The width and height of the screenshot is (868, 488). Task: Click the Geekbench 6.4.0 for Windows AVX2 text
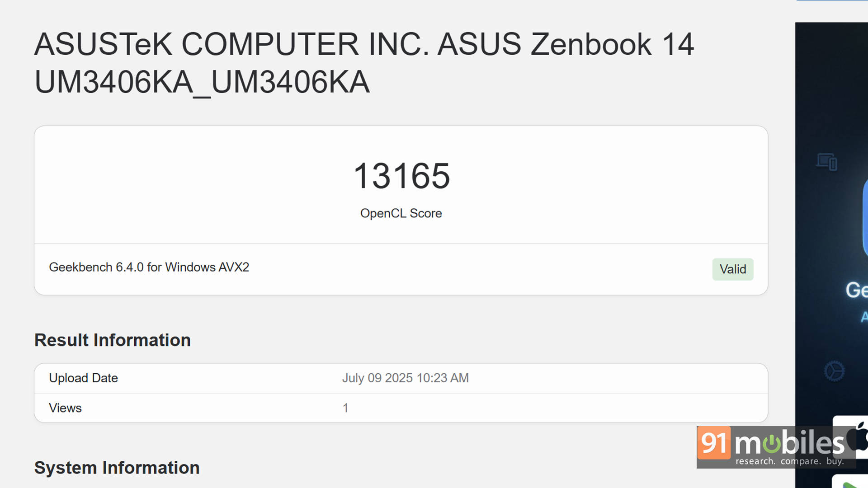point(149,267)
